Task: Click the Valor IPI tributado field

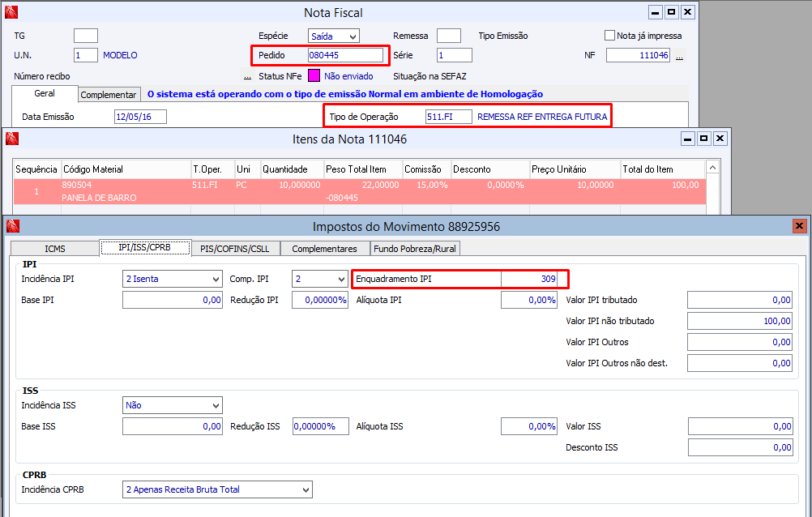Action: pos(739,300)
